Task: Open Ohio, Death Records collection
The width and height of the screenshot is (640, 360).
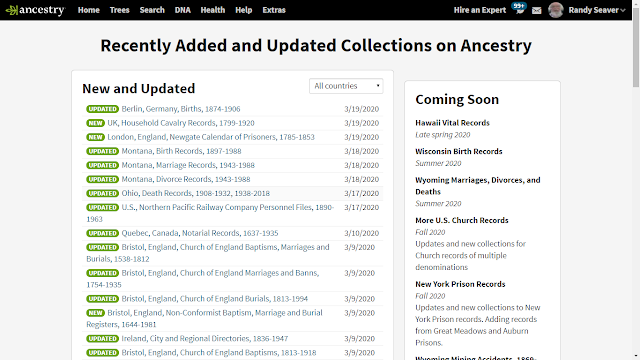Action: pyautogui.click(x=196, y=193)
